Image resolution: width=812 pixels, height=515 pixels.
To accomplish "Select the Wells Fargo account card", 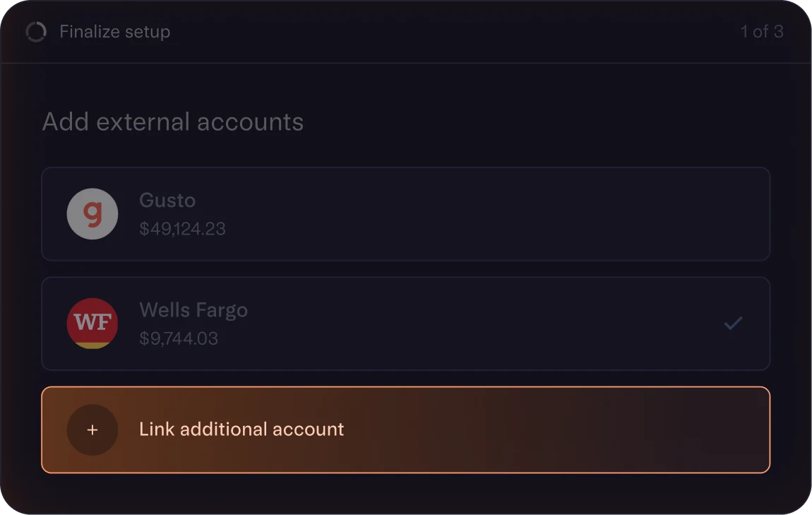I will click(405, 324).
